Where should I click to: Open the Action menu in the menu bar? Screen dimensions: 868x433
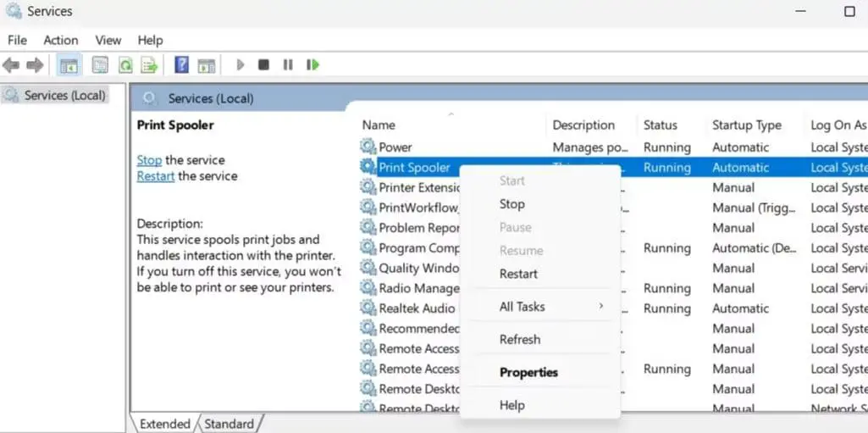coord(60,40)
